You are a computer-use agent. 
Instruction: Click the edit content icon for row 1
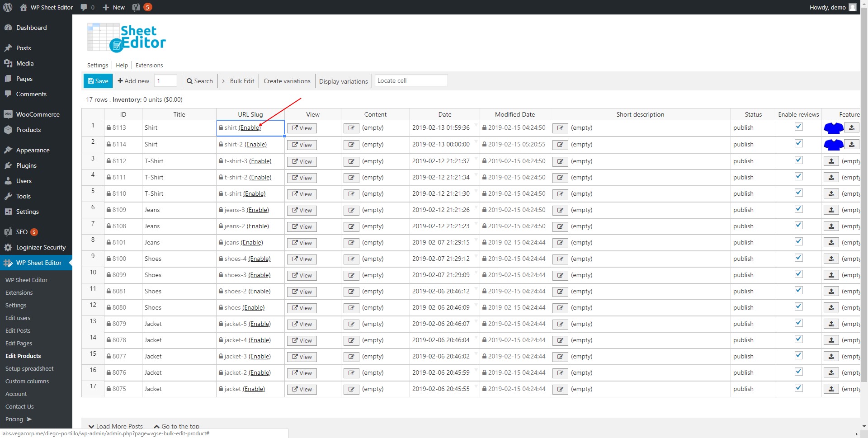(351, 128)
